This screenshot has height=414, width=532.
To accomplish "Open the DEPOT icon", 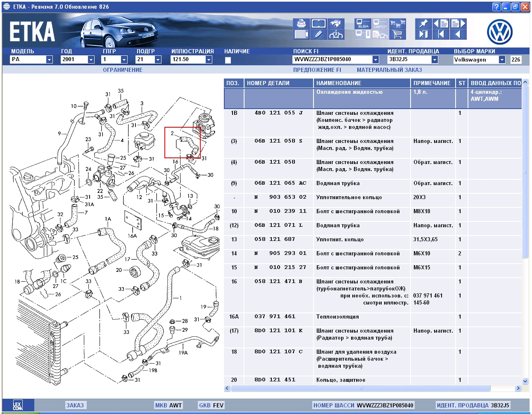I will tap(380, 24).
